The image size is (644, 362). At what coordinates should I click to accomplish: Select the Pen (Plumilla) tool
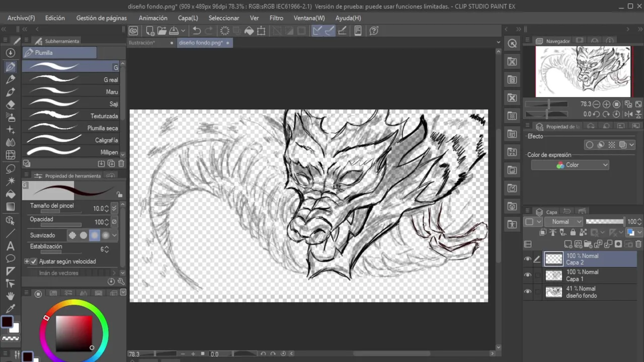[11, 66]
